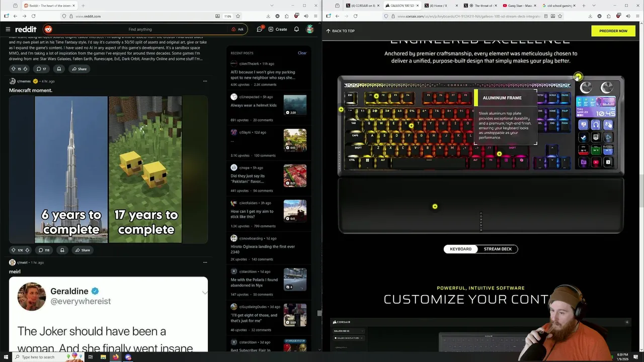Click BACK TO TOP on Corsair page
Viewport: 644px width, 362px height.
340,31
